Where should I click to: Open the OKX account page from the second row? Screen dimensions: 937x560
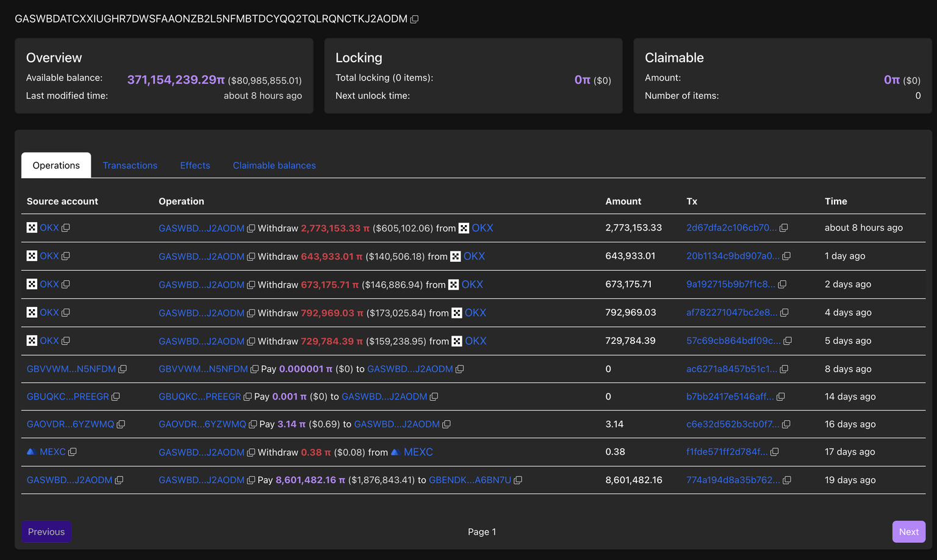coord(49,256)
